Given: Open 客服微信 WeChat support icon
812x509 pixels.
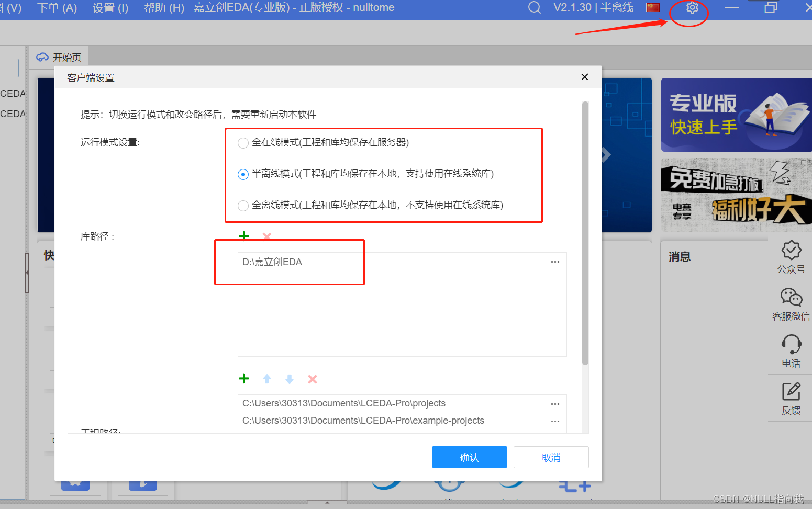Looking at the screenshot, I should click(x=791, y=304).
